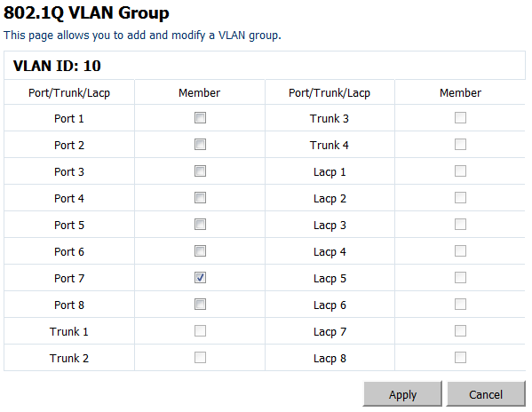Viewport: 532px width, 412px height.
Task: Cancel the VLAN group edit
Action: [x=486, y=394]
